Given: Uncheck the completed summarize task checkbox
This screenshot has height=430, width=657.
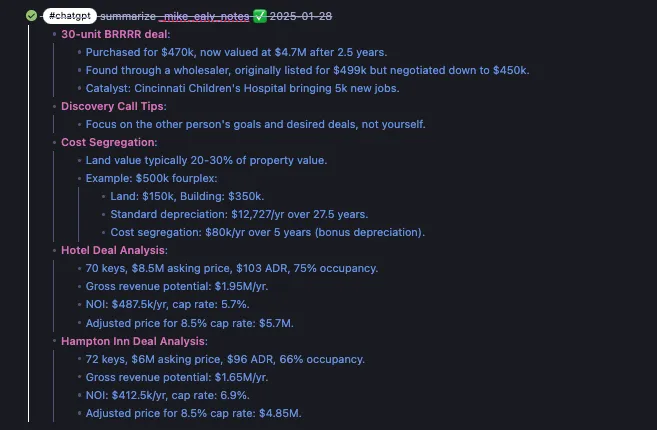Looking at the screenshot, I should tap(31, 16).
